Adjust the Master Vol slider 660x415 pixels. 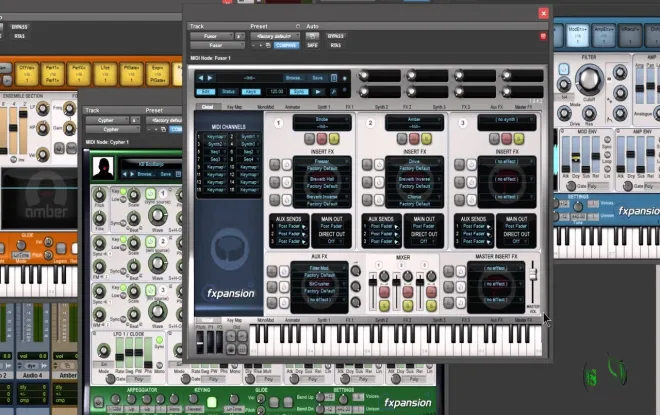[x=533, y=274]
